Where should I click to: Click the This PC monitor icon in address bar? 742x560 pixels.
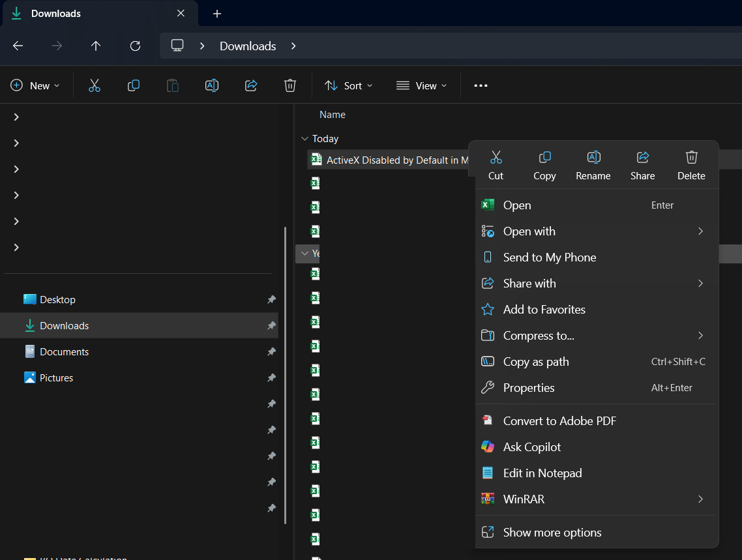[x=177, y=46]
